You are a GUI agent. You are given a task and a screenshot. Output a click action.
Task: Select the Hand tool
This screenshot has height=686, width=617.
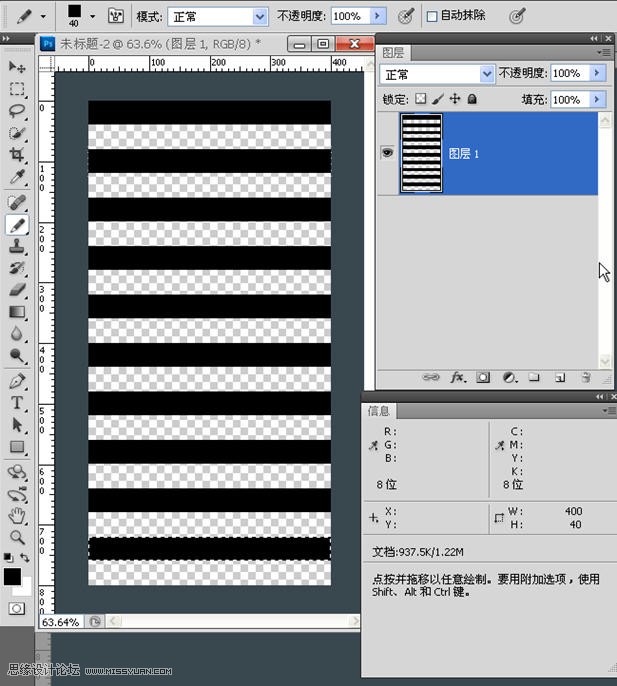click(x=17, y=516)
